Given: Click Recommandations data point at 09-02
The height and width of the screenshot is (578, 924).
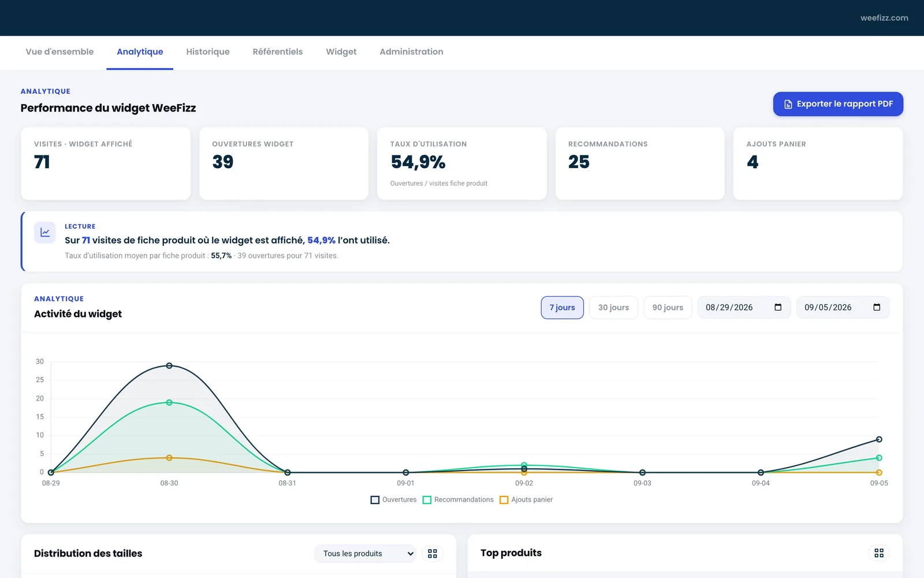Looking at the screenshot, I should [524, 465].
